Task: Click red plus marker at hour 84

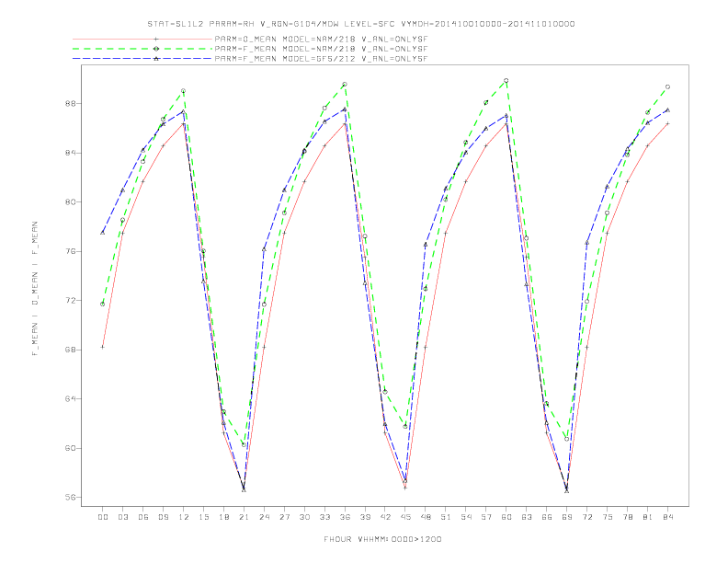Action: (x=667, y=123)
